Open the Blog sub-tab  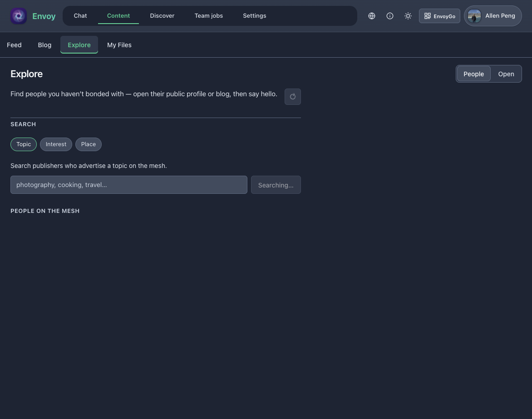pyautogui.click(x=44, y=45)
